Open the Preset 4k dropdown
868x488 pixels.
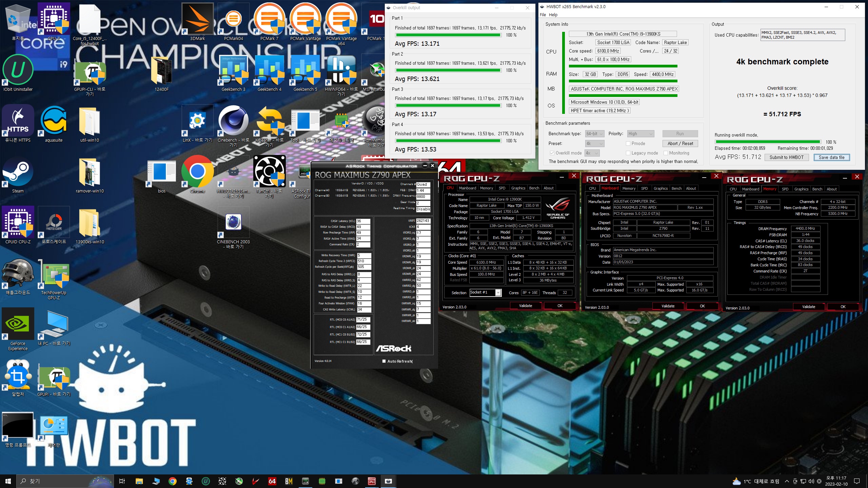point(595,144)
